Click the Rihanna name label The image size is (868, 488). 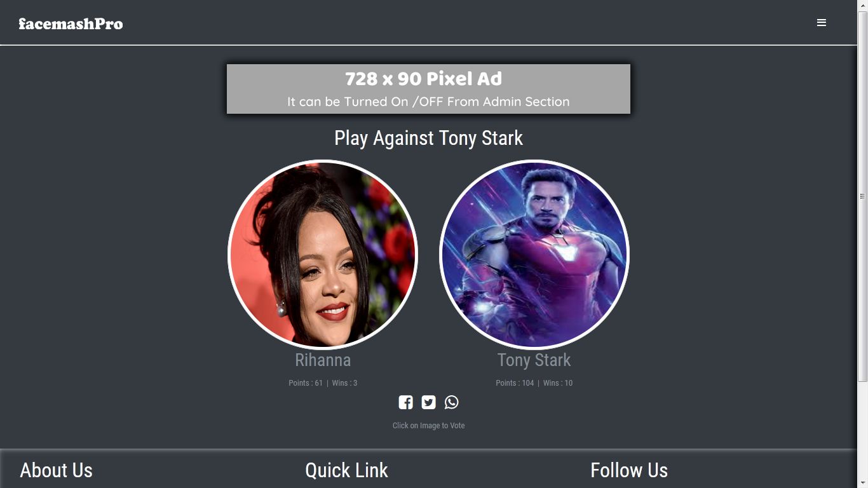(x=323, y=360)
